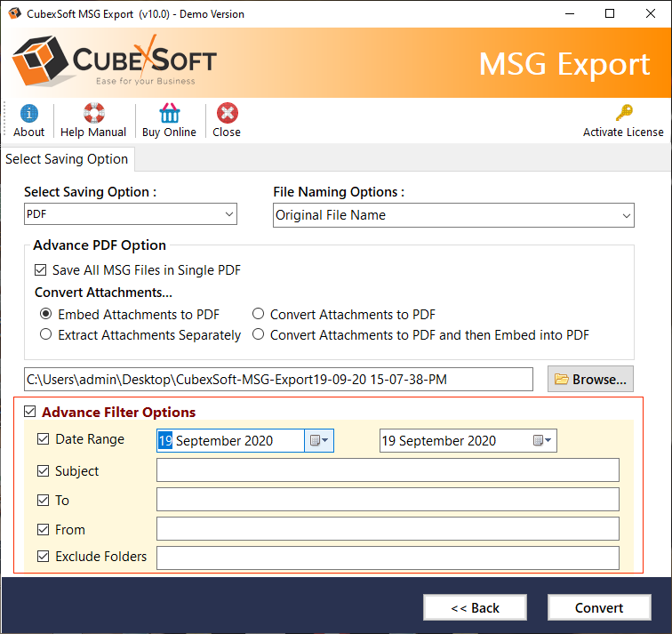Open the start date calendar picker
Viewport: 672px width, 634px height.
tap(319, 440)
